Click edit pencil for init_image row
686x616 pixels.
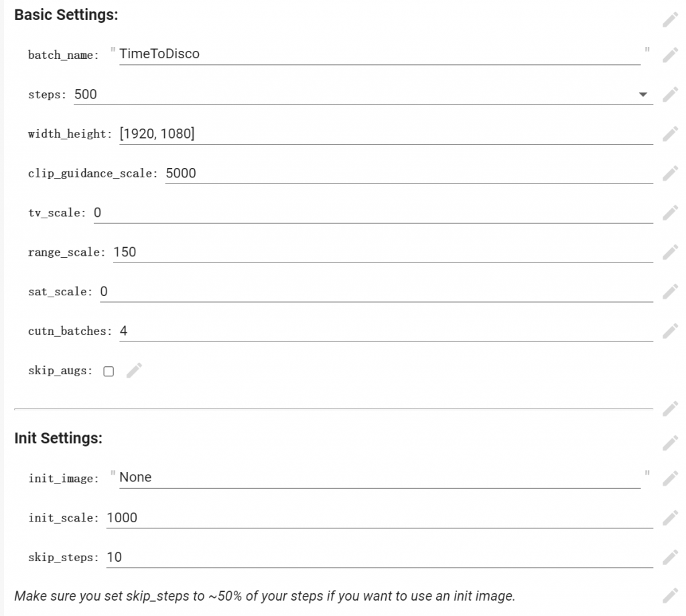[670, 479]
